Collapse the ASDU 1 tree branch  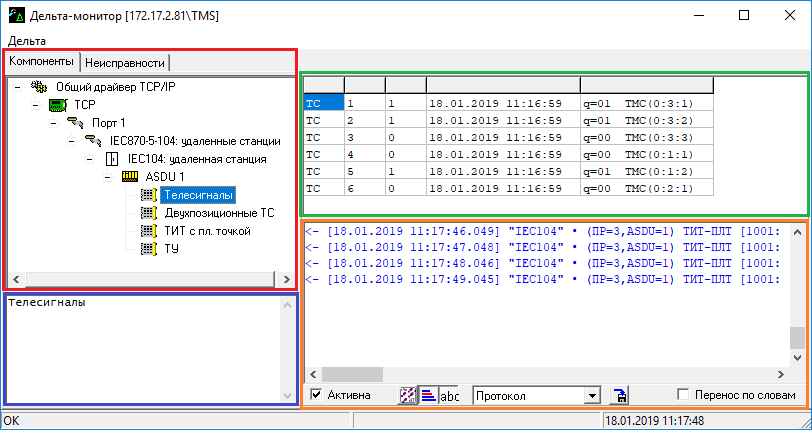click(x=108, y=177)
